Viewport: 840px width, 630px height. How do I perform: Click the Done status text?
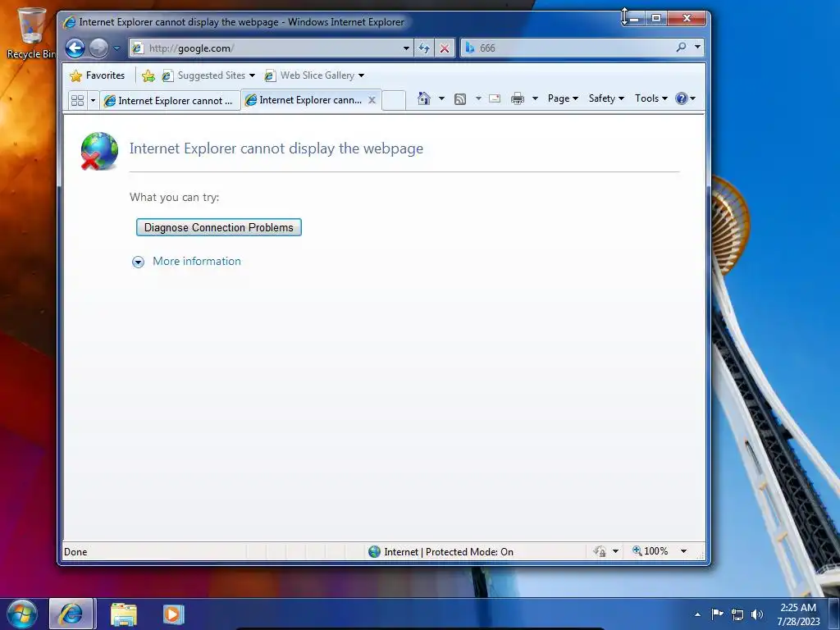click(75, 552)
